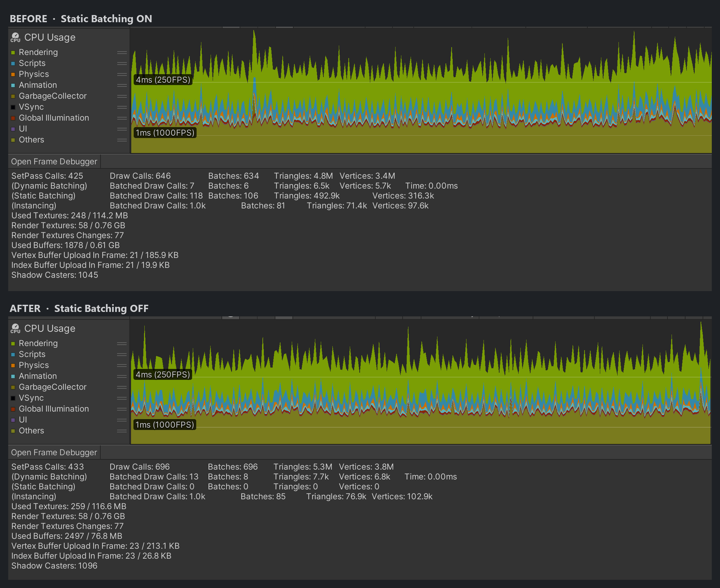Grab UI reorder handle in BEFORE panel
Viewport: 720px width, 588px height.
[122, 129]
